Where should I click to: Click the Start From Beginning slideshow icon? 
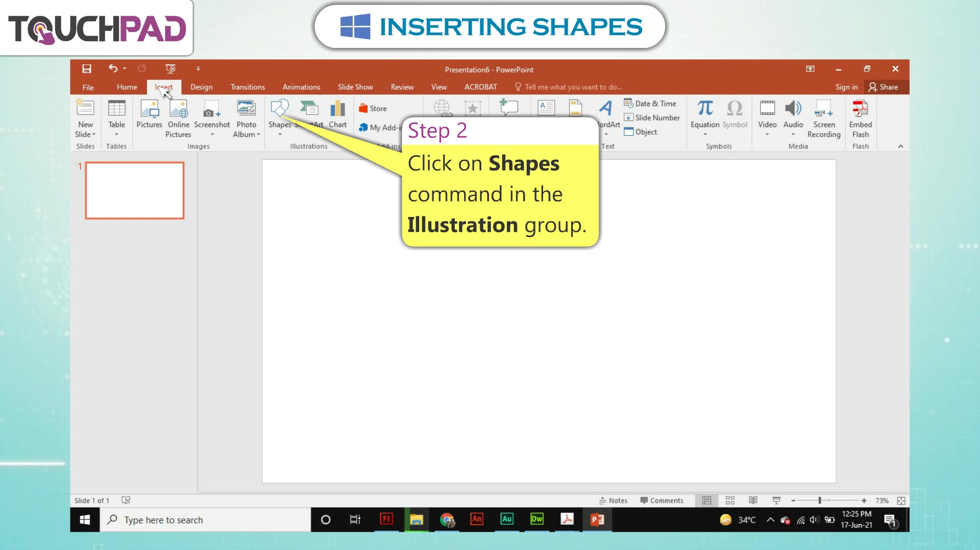(x=170, y=69)
